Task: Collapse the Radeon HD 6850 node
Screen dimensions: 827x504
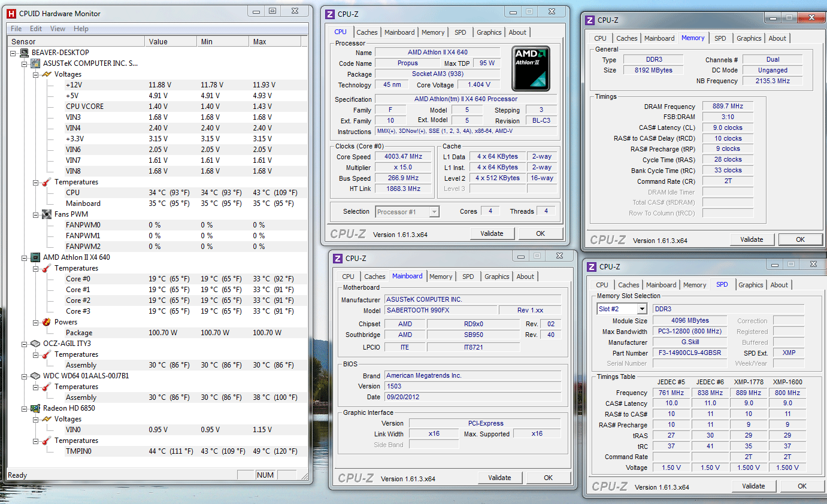Action: tap(25, 408)
